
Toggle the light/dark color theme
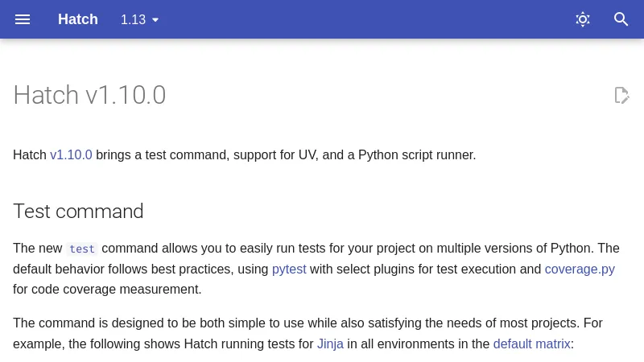pos(583,19)
